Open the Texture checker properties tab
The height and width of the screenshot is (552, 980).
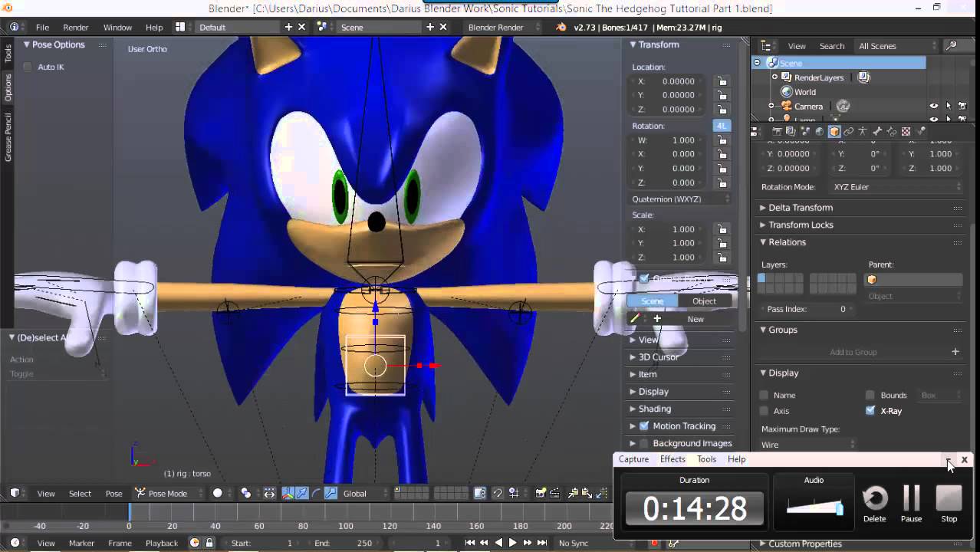[x=906, y=131]
